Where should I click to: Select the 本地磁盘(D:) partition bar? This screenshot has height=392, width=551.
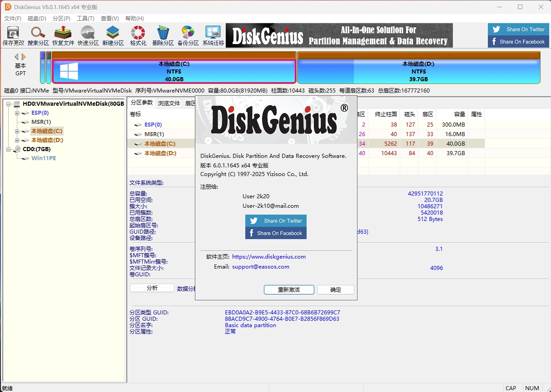(418, 71)
